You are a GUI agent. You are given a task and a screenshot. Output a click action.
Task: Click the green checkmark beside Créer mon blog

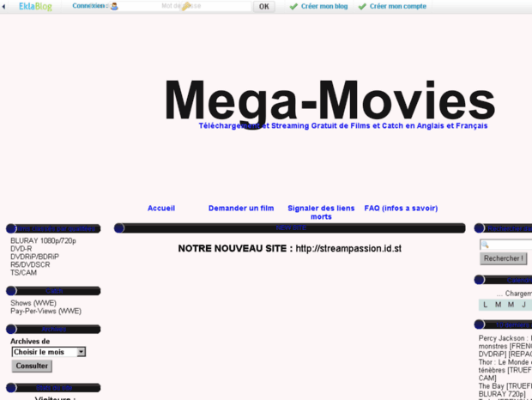coord(293,7)
